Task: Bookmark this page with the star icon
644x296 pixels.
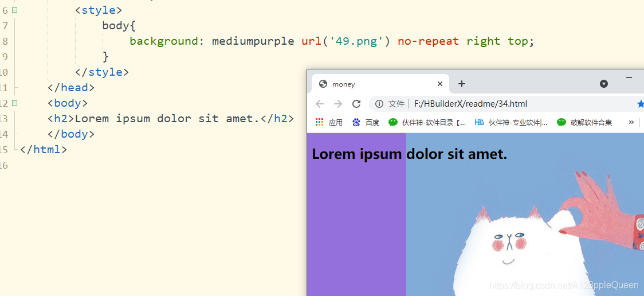Action: pos(640,104)
